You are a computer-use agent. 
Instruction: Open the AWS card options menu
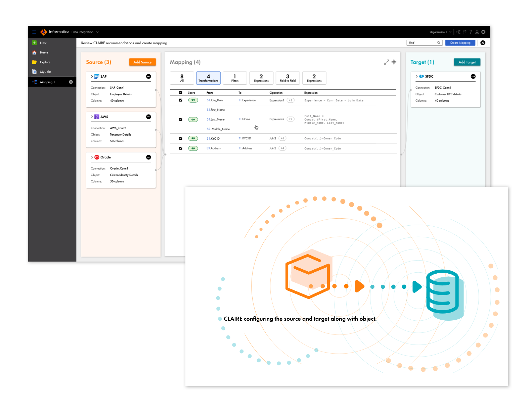click(148, 117)
